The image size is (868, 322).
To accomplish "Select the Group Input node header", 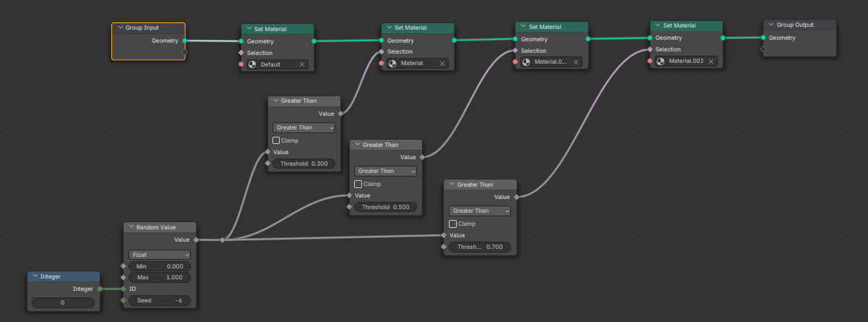I will (149, 28).
